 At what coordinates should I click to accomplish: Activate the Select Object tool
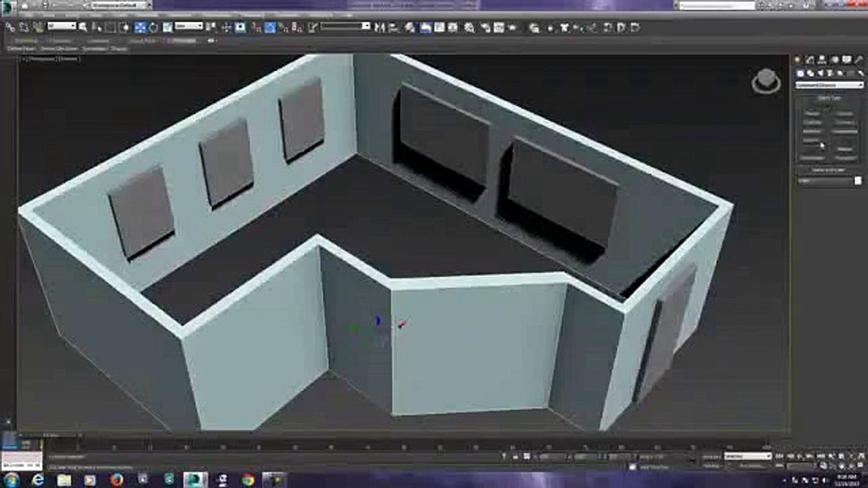coord(83,28)
